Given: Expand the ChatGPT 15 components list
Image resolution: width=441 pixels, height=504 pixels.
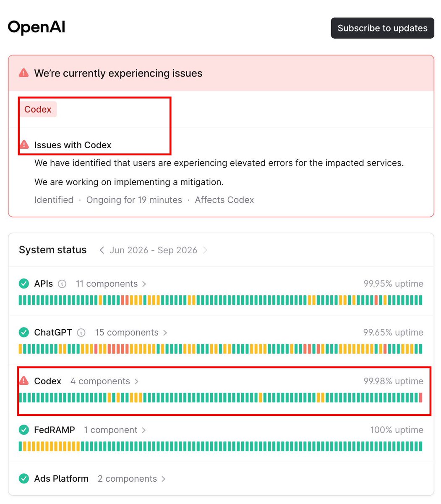Looking at the screenshot, I should point(131,333).
